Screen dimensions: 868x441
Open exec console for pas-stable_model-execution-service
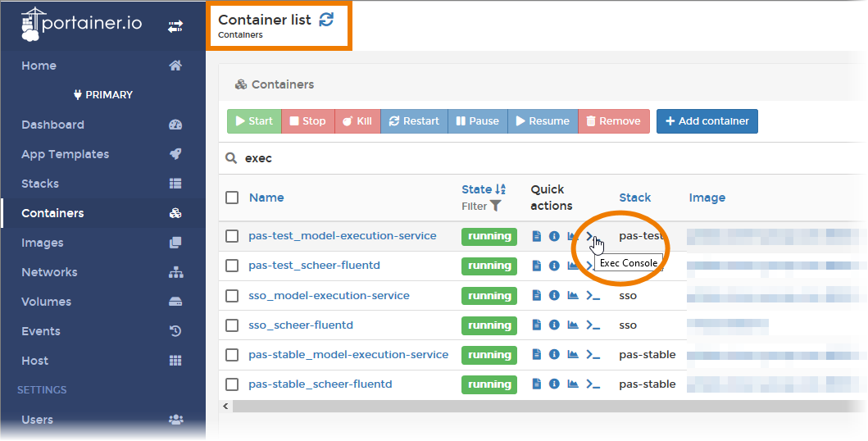(593, 355)
